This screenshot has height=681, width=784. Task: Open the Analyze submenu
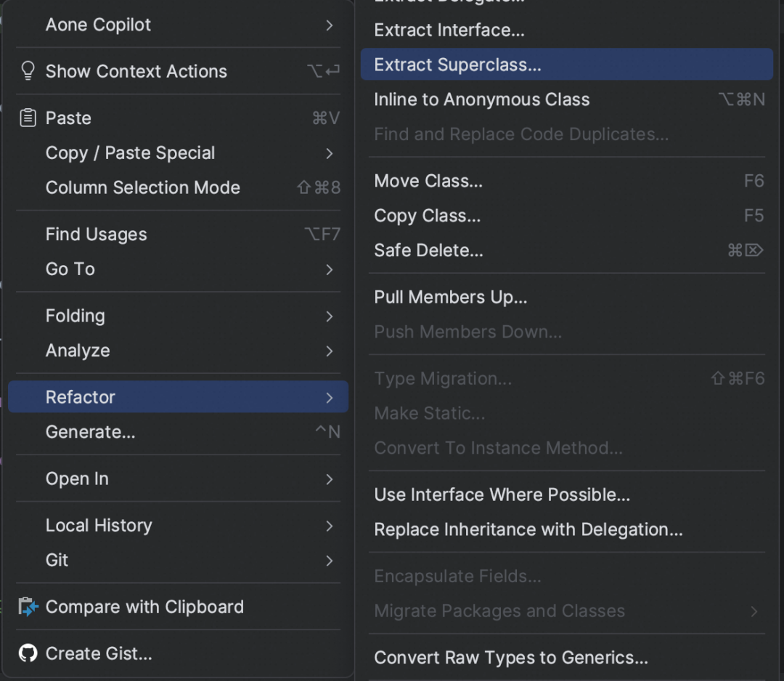[178, 351]
